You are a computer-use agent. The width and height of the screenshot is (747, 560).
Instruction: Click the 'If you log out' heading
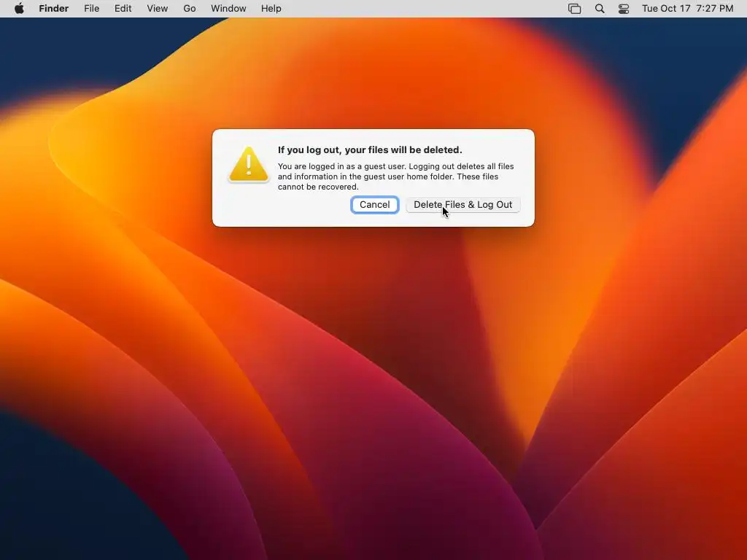(370, 150)
